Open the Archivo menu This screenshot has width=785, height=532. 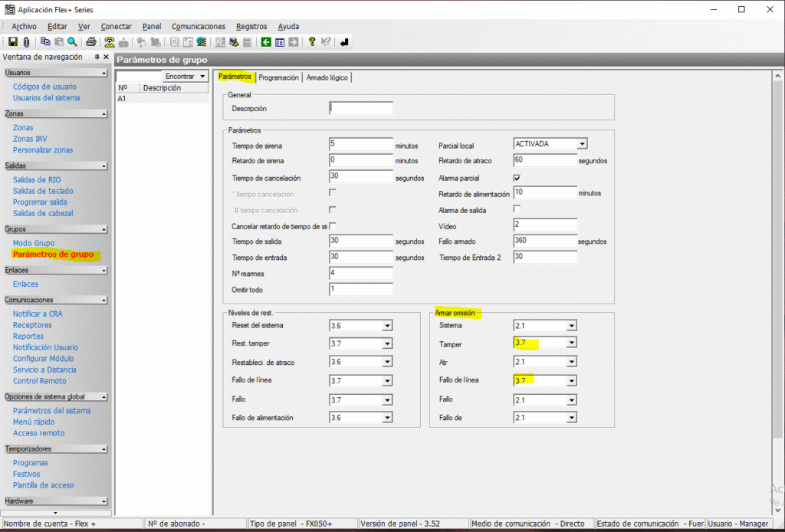coord(24,27)
